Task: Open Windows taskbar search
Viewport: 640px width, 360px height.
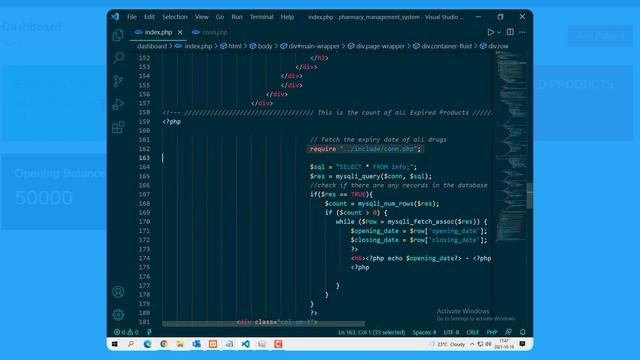Action: pos(131,344)
